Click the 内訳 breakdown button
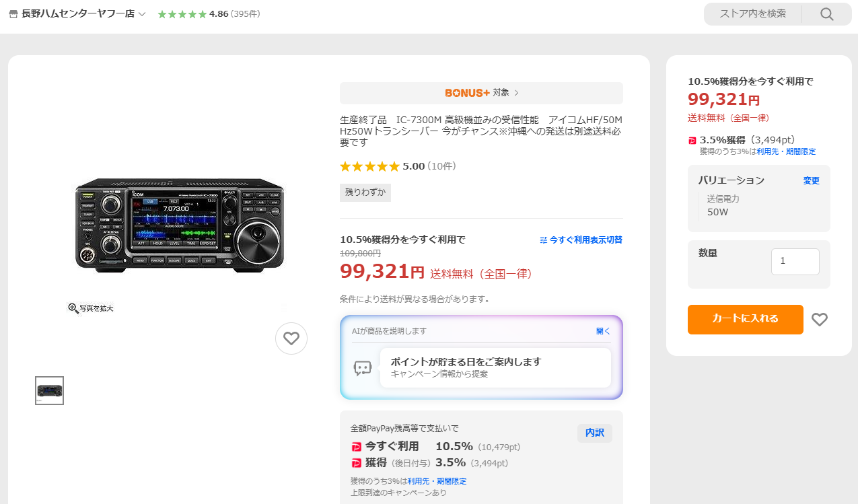This screenshot has height=504, width=858. (x=594, y=433)
